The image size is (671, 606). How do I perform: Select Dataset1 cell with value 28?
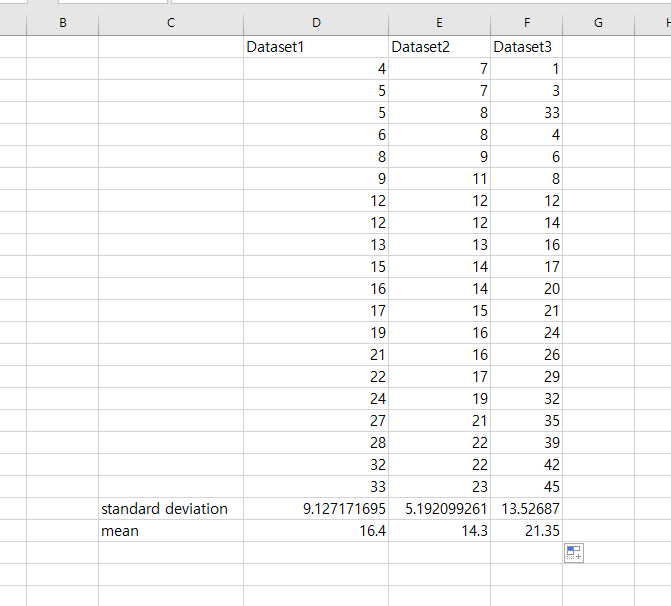pos(316,443)
